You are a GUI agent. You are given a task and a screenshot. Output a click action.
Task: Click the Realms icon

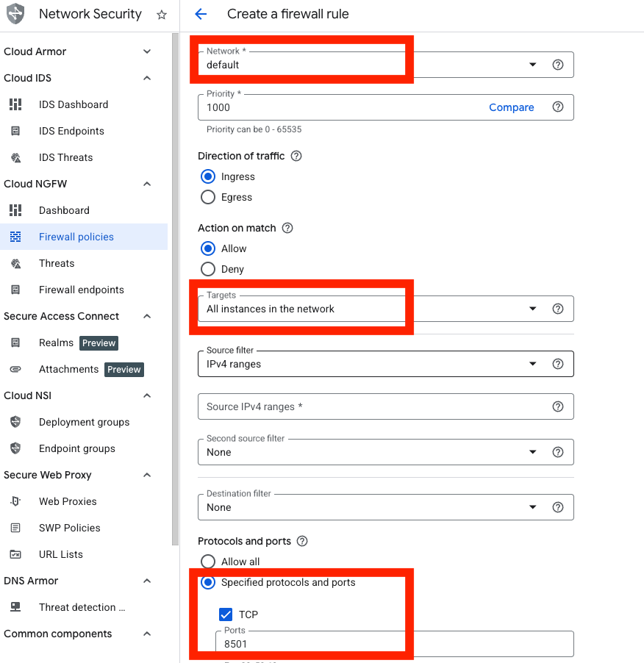pyautogui.click(x=15, y=343)
